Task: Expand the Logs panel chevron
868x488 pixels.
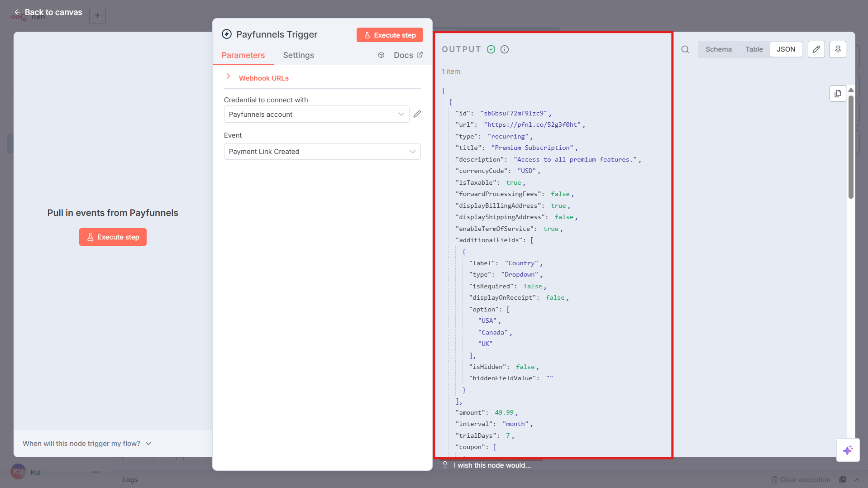Action: click(857, 480)
